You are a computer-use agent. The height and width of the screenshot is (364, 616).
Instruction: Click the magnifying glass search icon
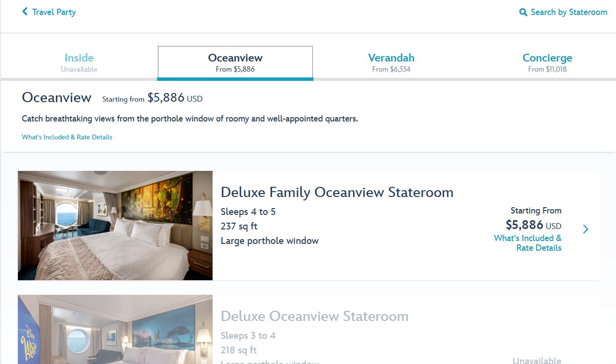(523, 12)
